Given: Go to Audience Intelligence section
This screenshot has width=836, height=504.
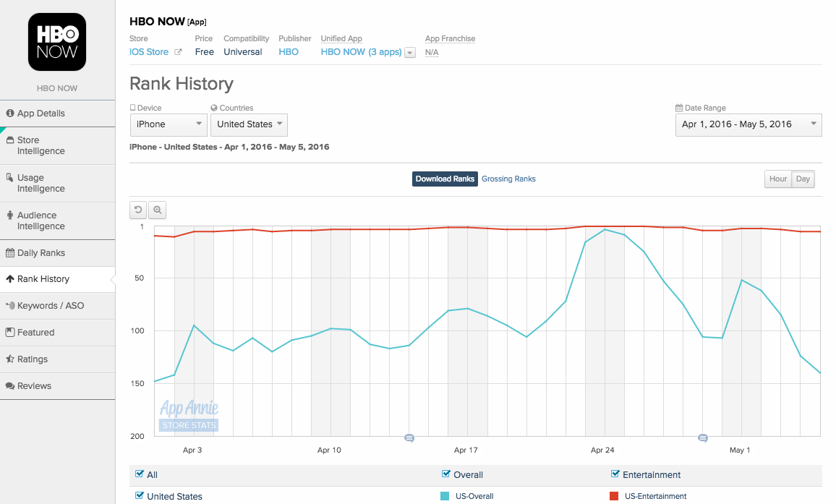Looking at the screenshot, I should point(58,221).
